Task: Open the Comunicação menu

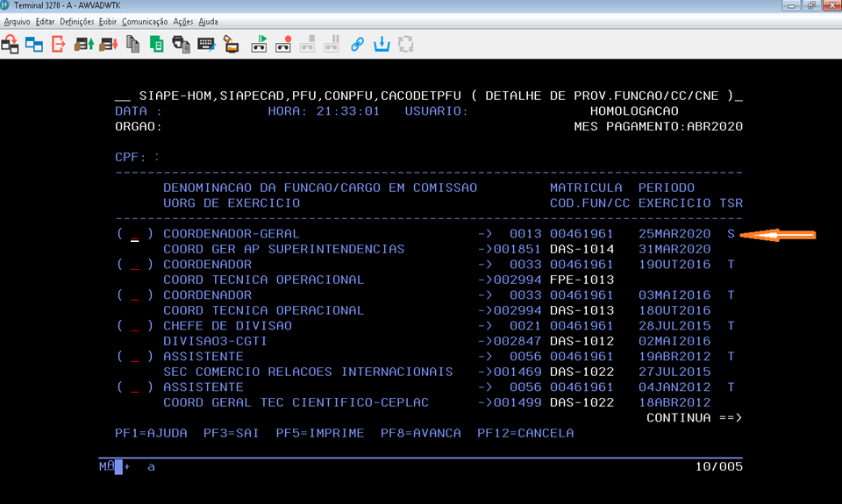Action: 144,21
